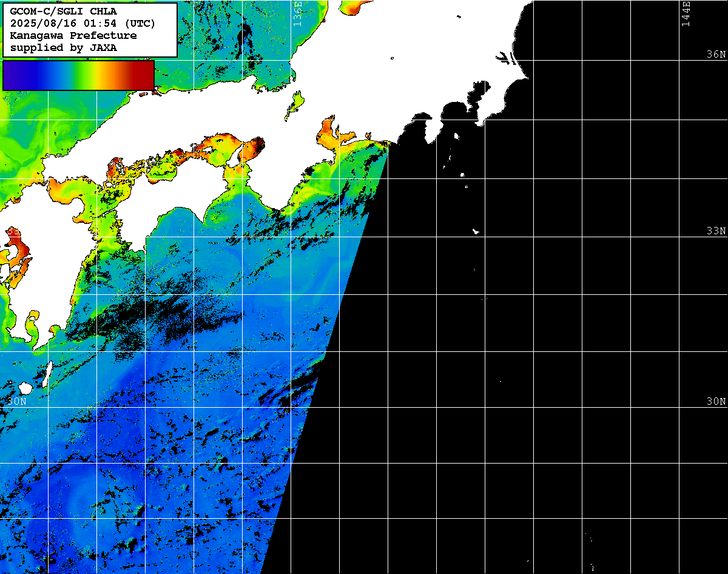Screen dimensions: 728x574
Task: Click the 30N latitude label at right edge
Action: point(716,402)
